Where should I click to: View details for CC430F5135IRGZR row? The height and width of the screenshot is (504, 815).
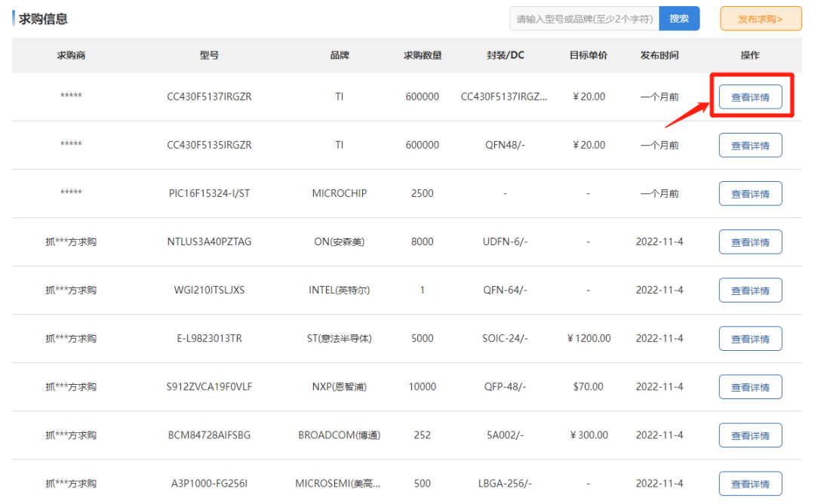click(750, 145)
